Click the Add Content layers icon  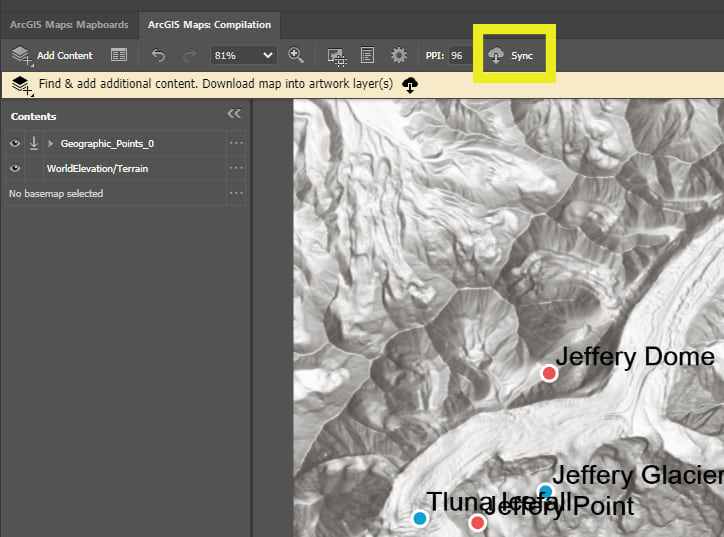click(x=21, y=55)
